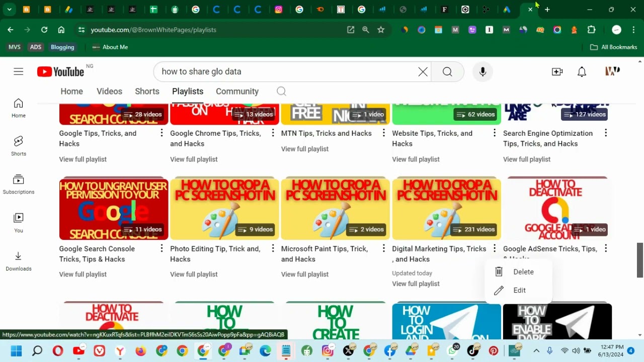Go to Home in the sidebar

(19, 108)
